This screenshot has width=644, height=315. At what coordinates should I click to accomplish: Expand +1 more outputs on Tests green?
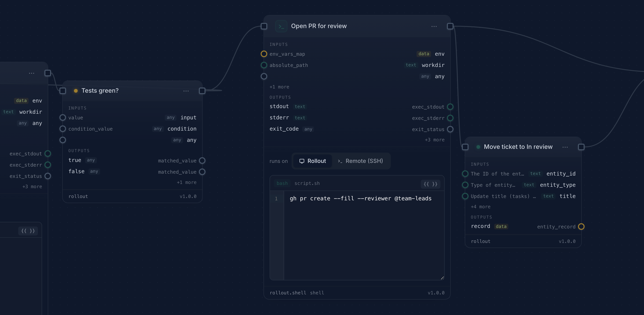pyautogui.click(x=187, y=182)
